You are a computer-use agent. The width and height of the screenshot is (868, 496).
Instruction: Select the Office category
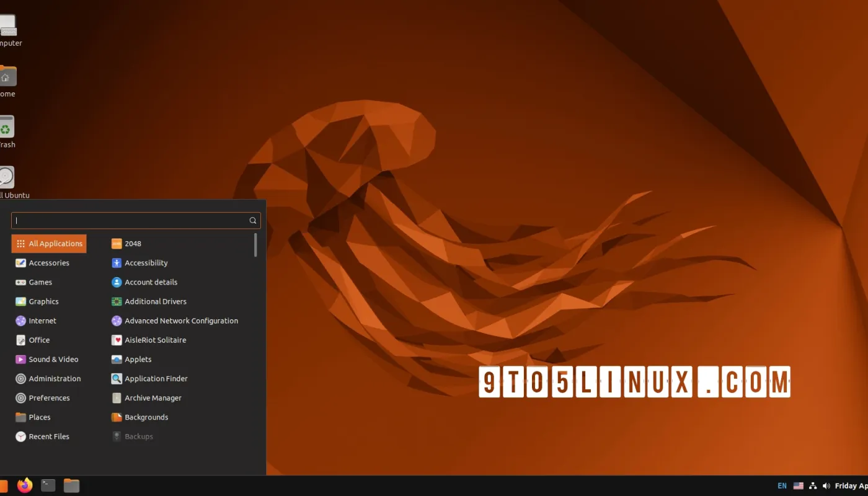pos(32,340)
